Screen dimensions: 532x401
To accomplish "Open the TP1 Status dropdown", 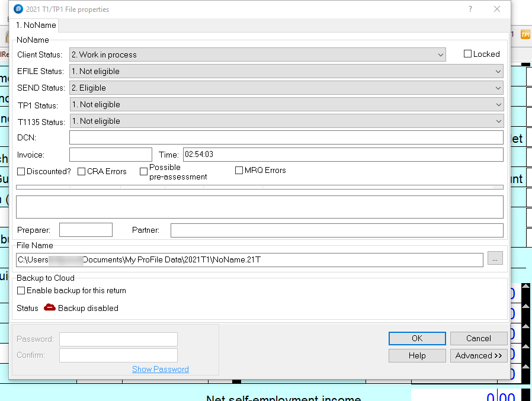I will coord(287,104).
